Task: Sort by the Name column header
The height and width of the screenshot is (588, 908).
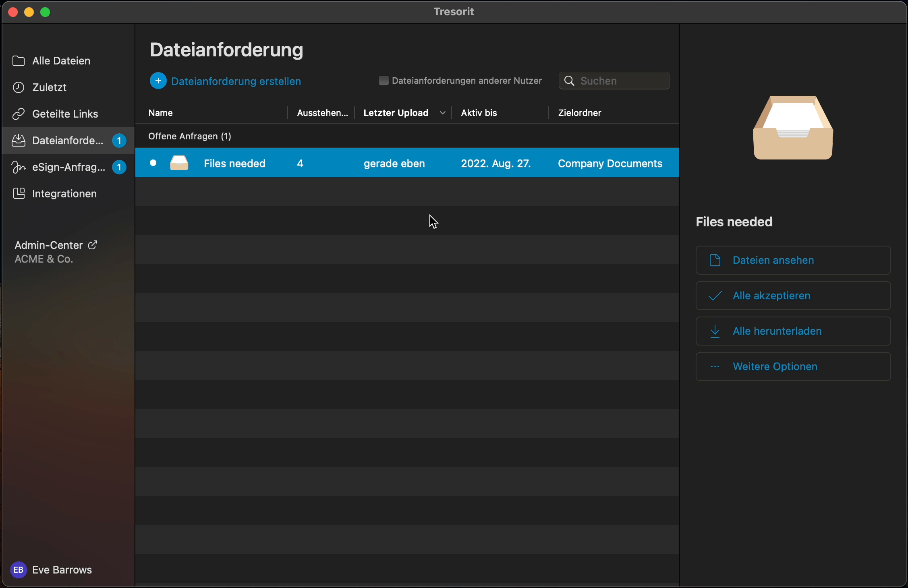Action: point(161,113)
